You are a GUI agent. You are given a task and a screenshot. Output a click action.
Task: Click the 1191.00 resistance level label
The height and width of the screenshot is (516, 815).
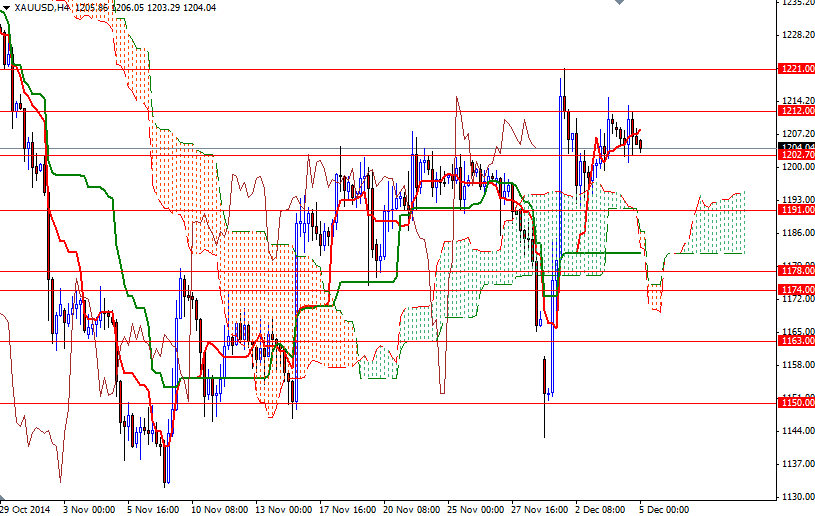tap(795, 210)
